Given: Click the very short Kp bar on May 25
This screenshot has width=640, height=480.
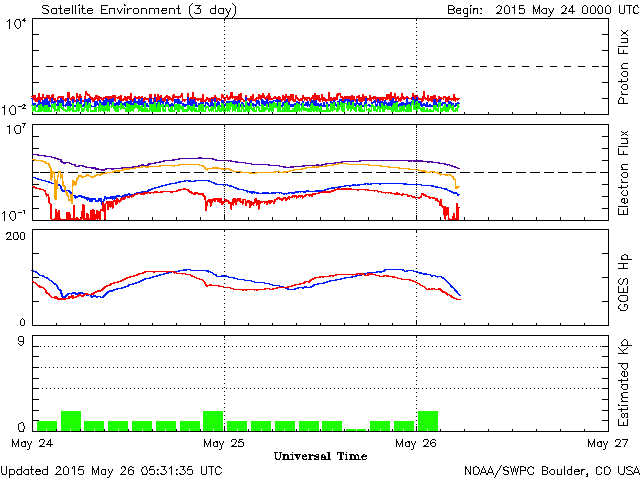Looking at the screenshot, I should 356,430.
